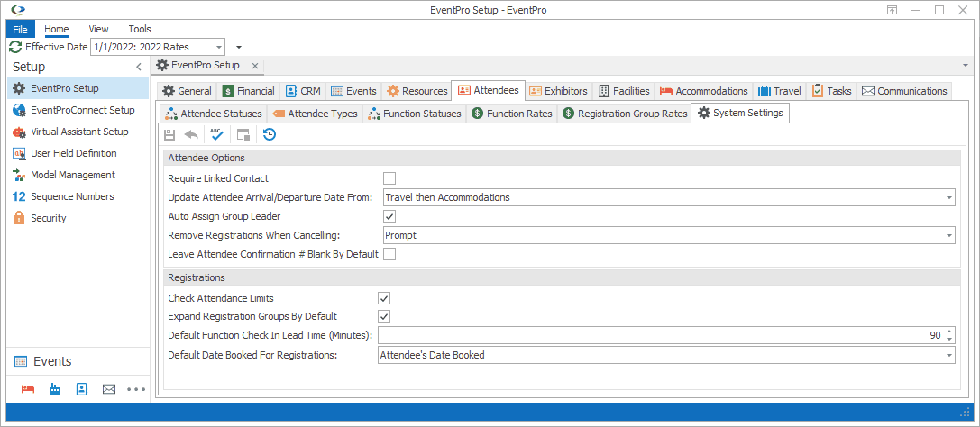Show more navigation options via the three dots
This screenshot has height=427, width=980.
[135, 389]
